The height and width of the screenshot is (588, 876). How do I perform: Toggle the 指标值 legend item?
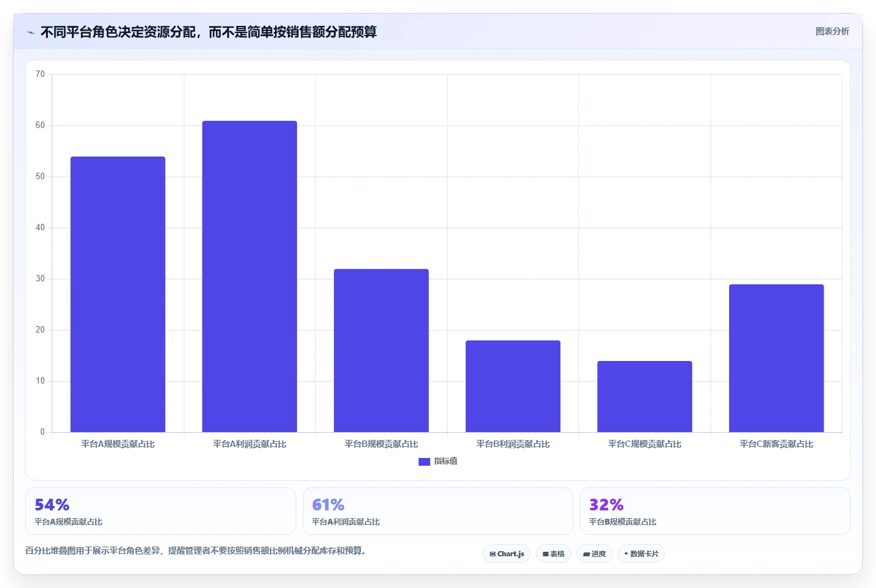tap(438, 461)
